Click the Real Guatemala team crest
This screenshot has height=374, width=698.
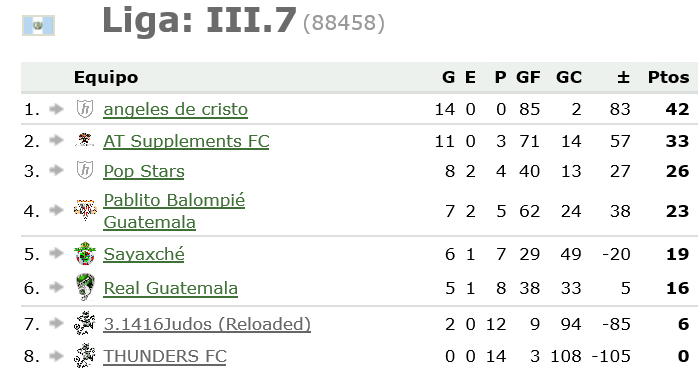coord(85,287)
